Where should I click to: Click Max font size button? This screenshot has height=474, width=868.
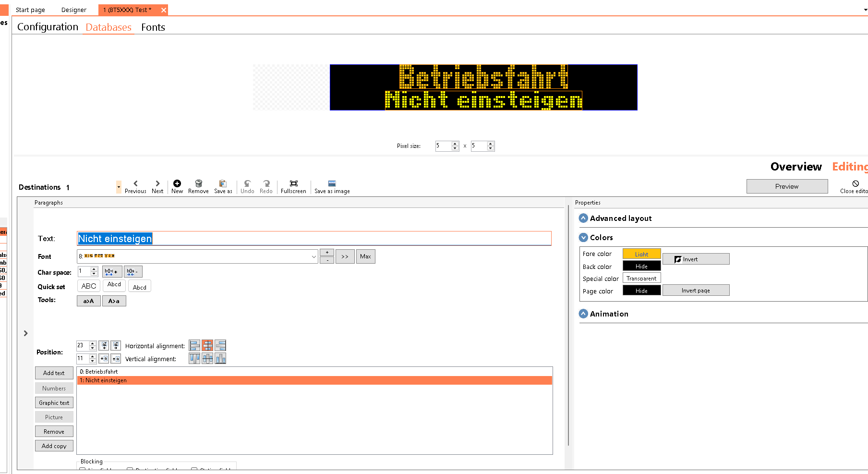[x=365, y=256]
